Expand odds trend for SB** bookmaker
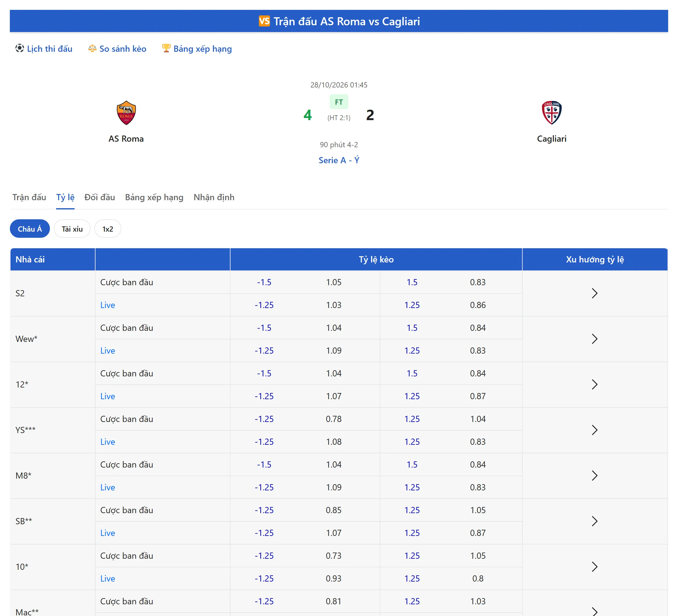 tap(594, 521)
